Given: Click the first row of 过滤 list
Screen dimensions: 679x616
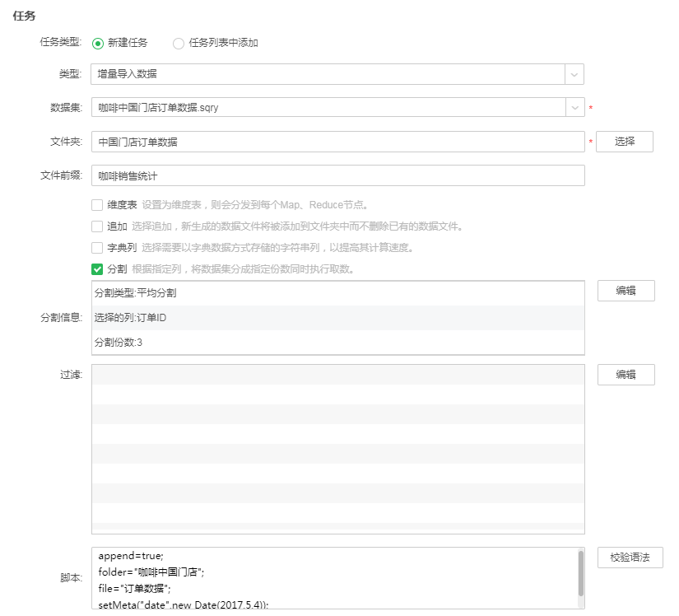Looking at the screenshot, I should tap(337, 375).
